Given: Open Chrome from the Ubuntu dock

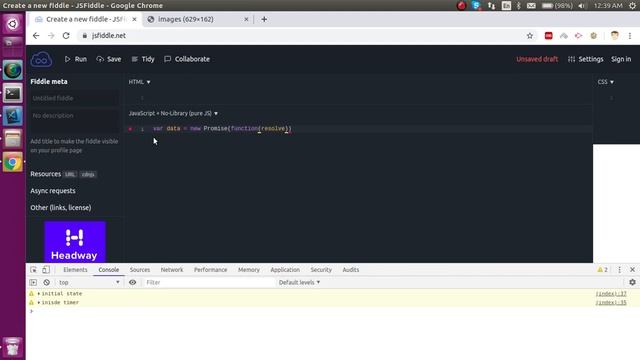Looking at the screenshot, I should [x=13, y=162].
